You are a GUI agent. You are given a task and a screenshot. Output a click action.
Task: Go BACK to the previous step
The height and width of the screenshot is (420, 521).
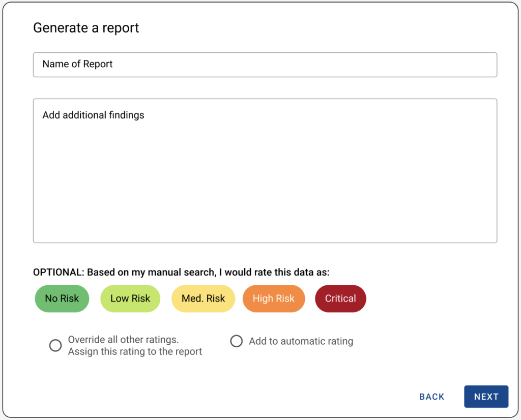pyautogui.click(x=431, y=397)
